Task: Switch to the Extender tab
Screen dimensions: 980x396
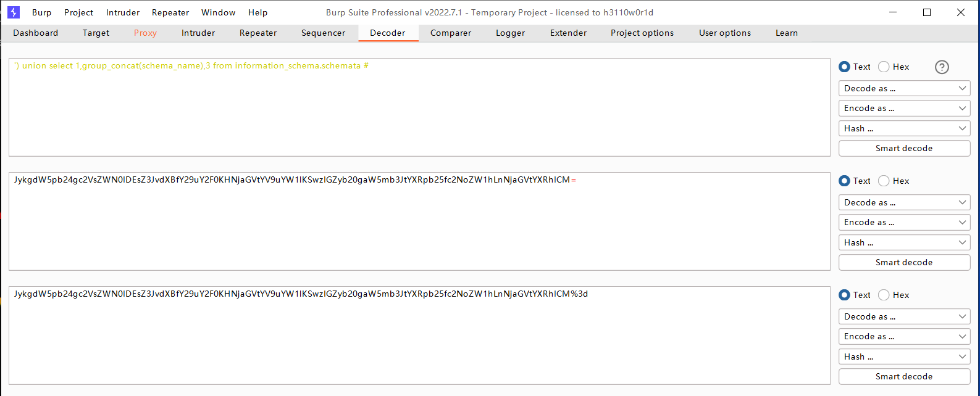Action: (x=569, y=33)
